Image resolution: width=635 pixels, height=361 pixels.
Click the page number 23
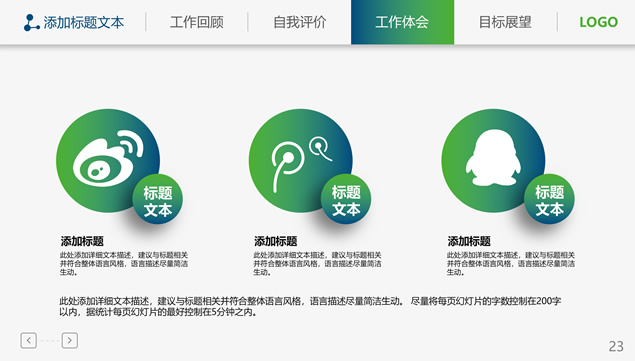click(x=616, y=346)
